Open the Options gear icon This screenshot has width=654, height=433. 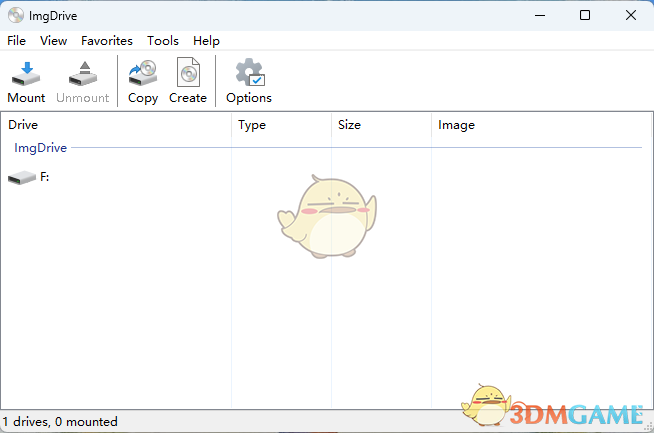(x=249, y=72)
